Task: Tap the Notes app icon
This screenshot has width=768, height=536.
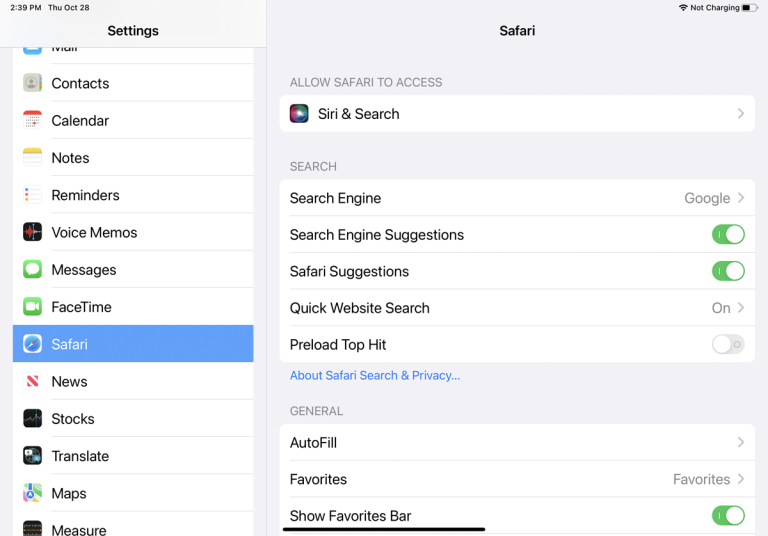Action: click(x=33, y=158)
